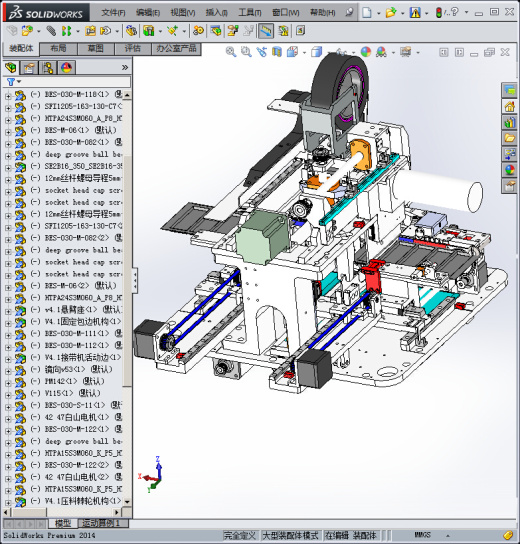Toggle the 大型装配体模式 status indicator
This screenshot has height=544, width=520.
click(x=290, y=535)
